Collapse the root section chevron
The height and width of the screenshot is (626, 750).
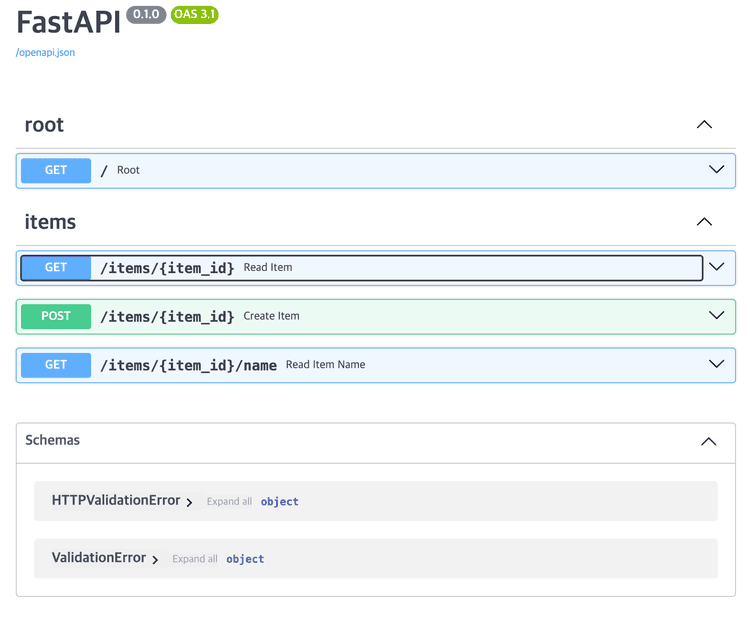[x=704, y=125]
